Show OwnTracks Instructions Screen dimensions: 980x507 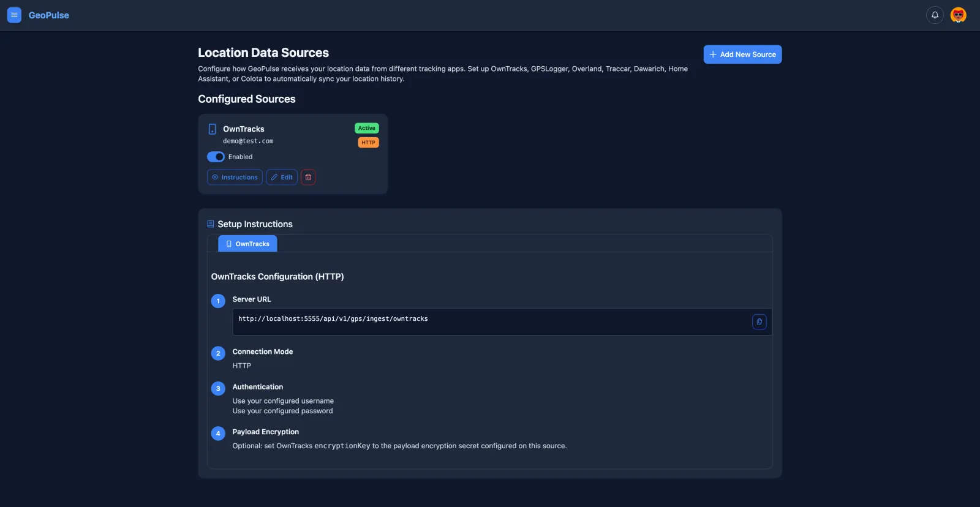pos(235,177)
